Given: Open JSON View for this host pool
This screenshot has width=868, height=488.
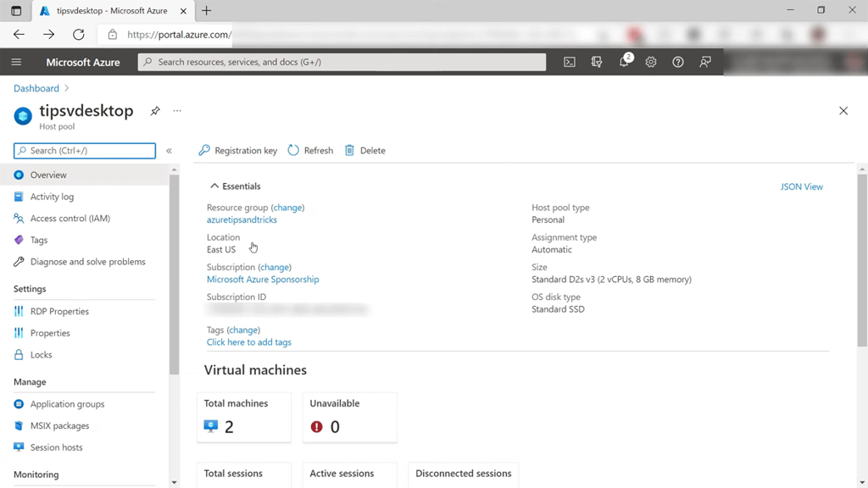Looking at the screenshot, I should click(801, 186).
